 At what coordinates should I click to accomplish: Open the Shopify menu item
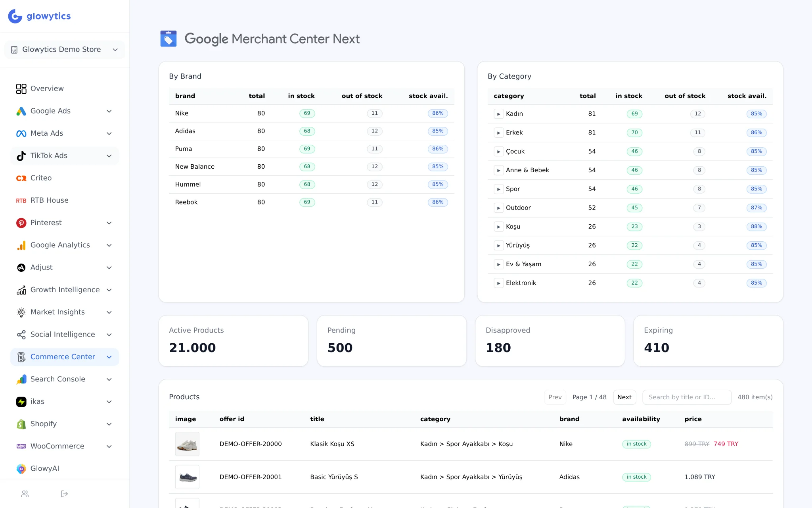click(x=65, y=424)
